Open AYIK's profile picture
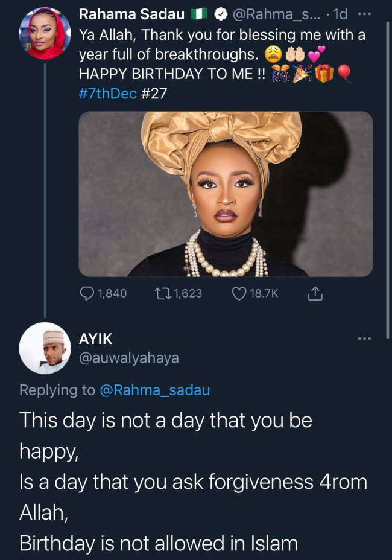392x560 pixels. pyautogui.click(x=44, y=348)
